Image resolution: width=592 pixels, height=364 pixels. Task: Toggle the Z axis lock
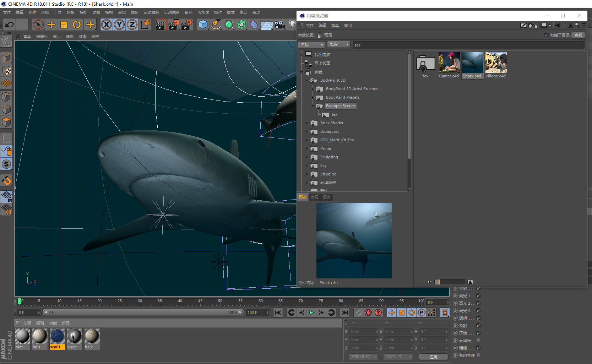coord(132,25)
